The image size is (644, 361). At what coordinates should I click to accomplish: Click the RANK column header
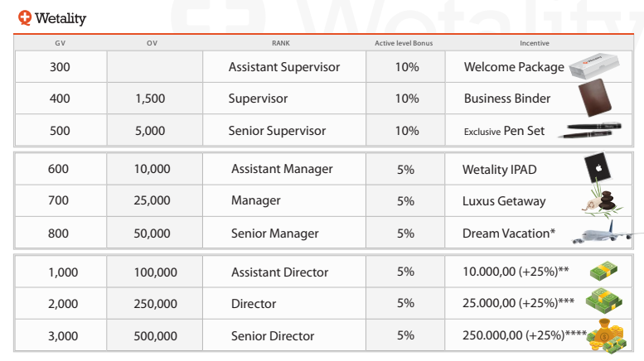281,43
